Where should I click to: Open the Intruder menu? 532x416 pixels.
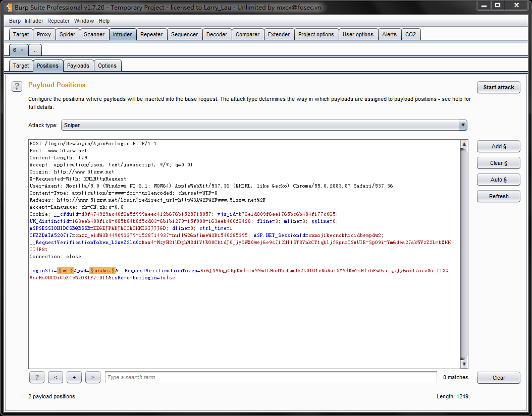(x=34, y=21)
